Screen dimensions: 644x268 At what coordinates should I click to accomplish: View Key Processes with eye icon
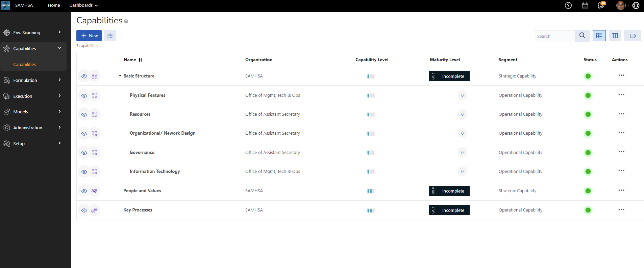(84, 210)
